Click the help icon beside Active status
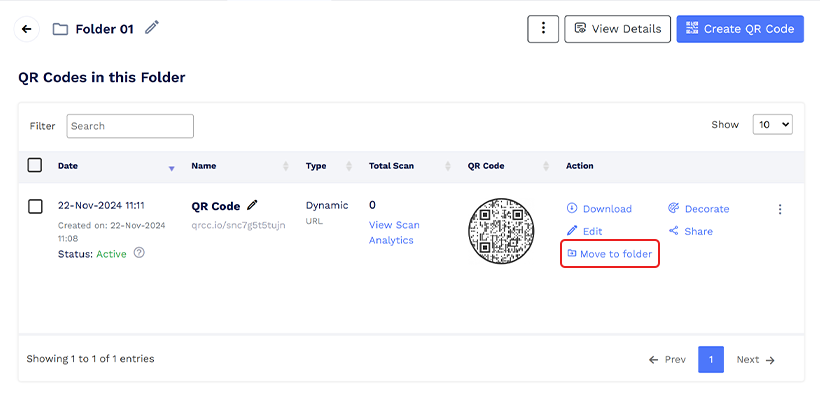The height and width of the screenshot is (399, 820). pos(139,253)
